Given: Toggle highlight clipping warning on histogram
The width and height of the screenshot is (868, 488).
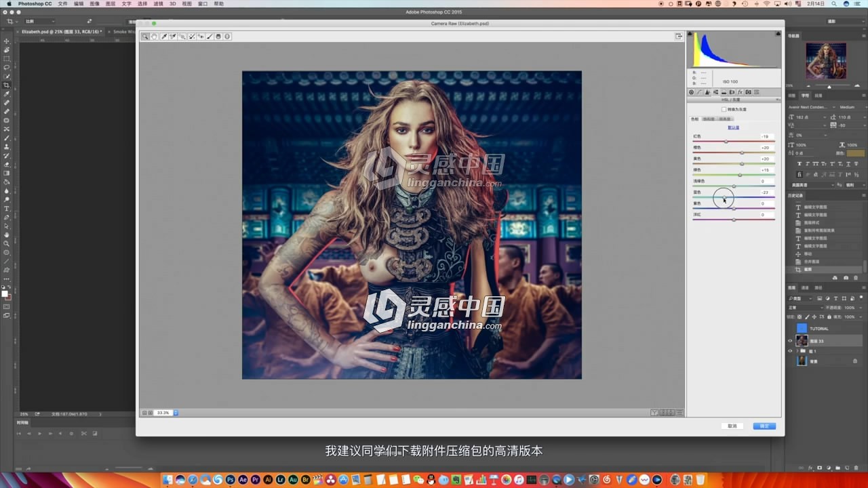Looking at the screenshot, I should pos(778,33).
